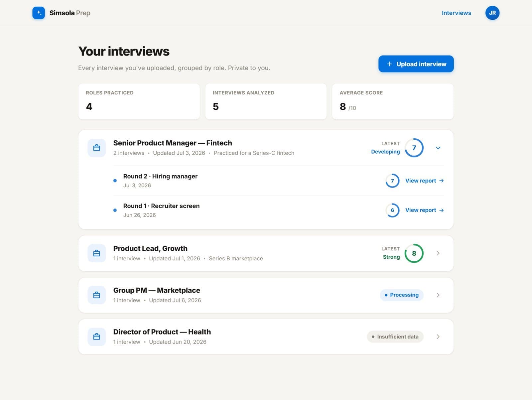Screen dimensions: 532x400
Task: Click the Average Score stat card
Action: click(x=393, y=101)
